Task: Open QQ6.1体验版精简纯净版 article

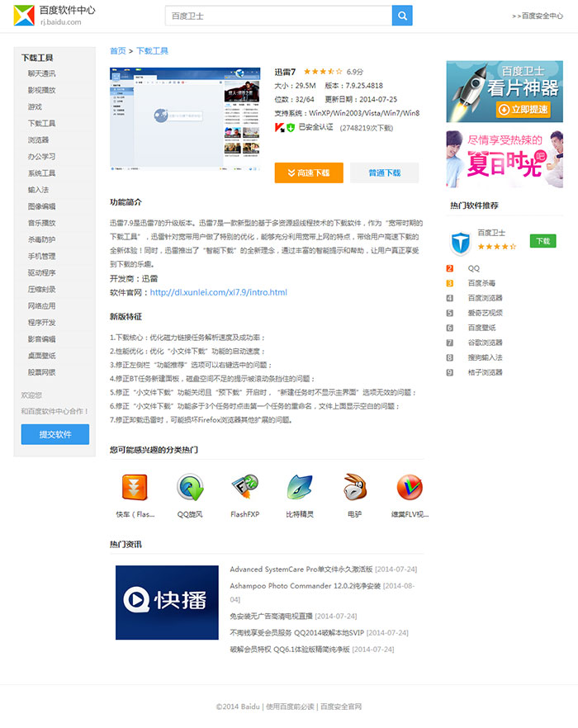Action: (290, 650)
